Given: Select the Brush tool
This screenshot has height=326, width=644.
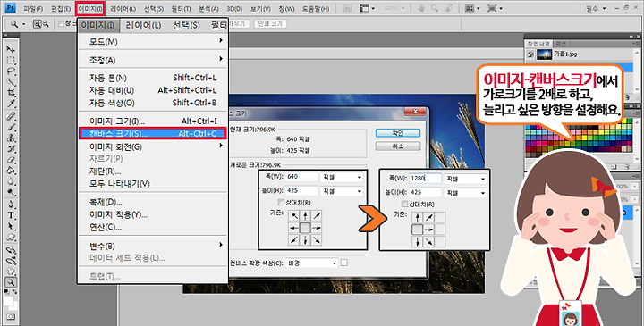Looking at the screenshot, I should pos(11,127).
